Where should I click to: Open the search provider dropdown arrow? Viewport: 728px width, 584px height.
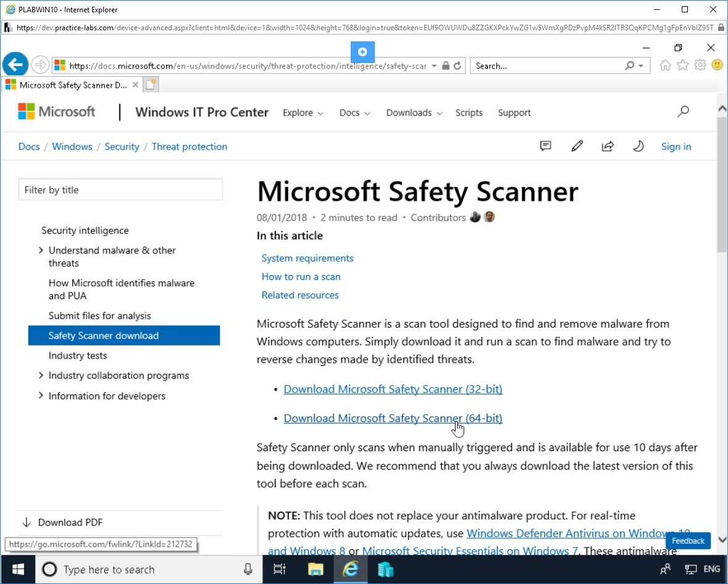(x=641, y=66)
